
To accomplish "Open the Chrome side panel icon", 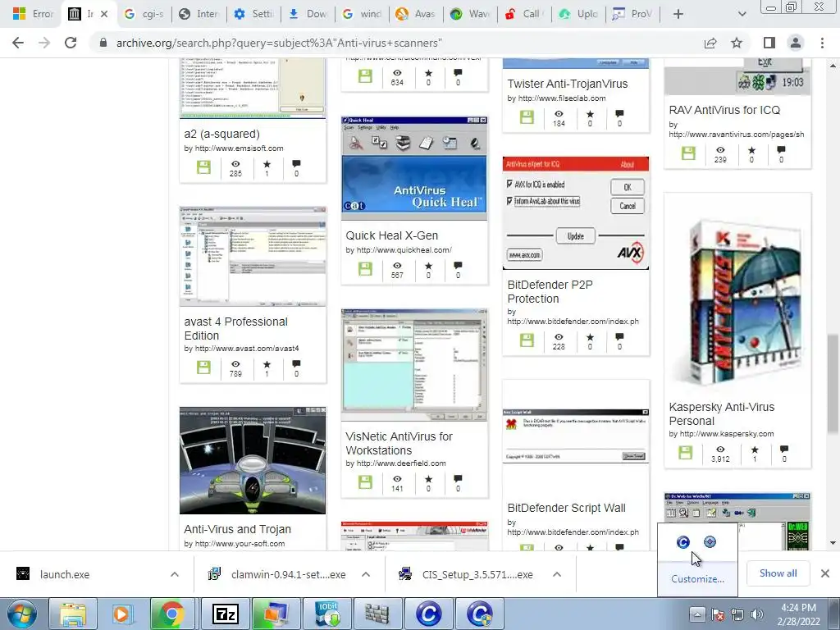I will tap(769, 43).
